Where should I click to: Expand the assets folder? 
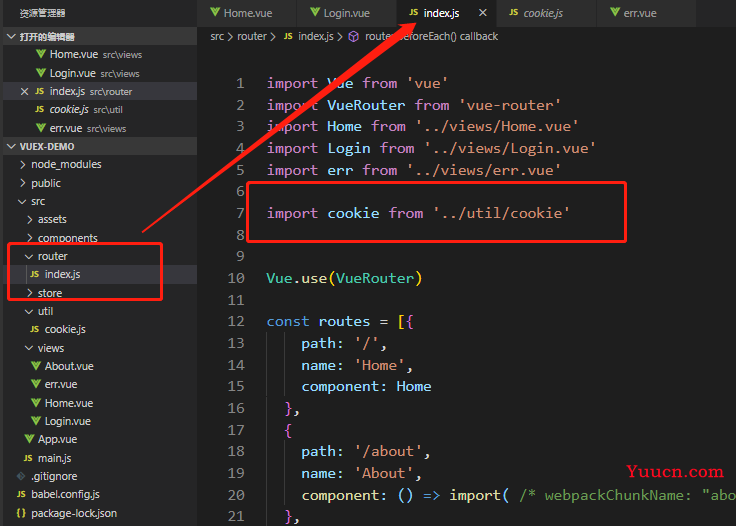[x=30, y=220]
